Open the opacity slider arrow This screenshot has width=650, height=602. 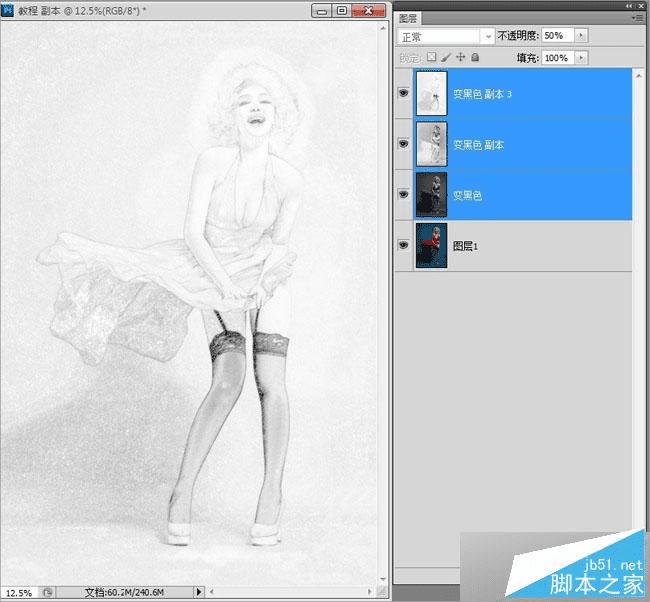(581, 36)
